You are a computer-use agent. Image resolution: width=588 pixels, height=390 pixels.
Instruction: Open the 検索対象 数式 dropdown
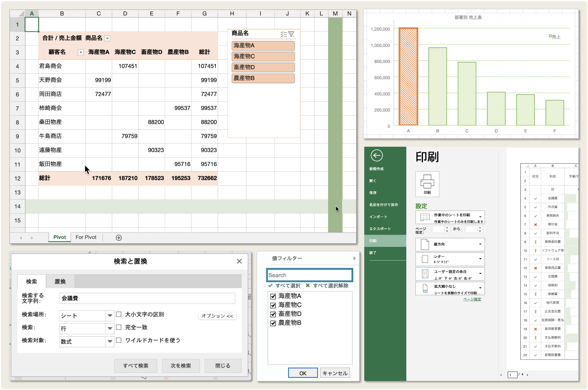coord(110,341)
